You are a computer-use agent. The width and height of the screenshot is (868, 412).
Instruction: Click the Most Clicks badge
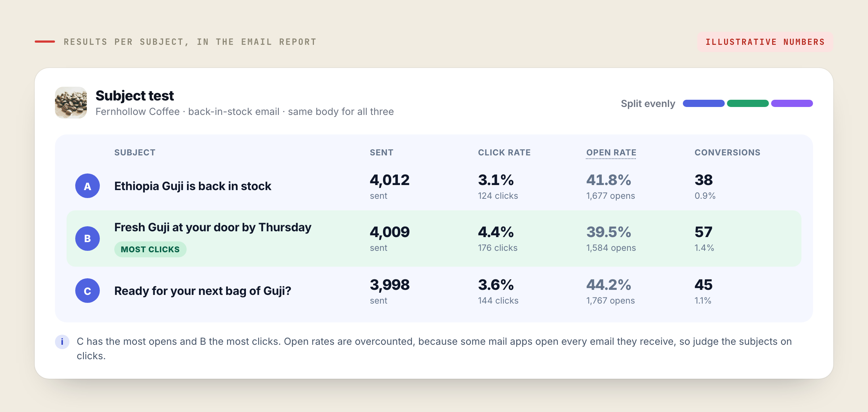(150, 249)
